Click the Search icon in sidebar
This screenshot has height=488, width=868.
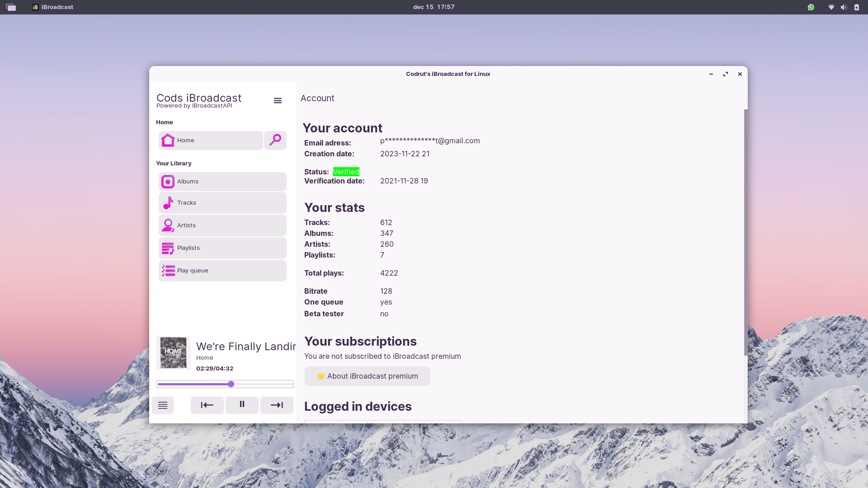tap(275, 140)
